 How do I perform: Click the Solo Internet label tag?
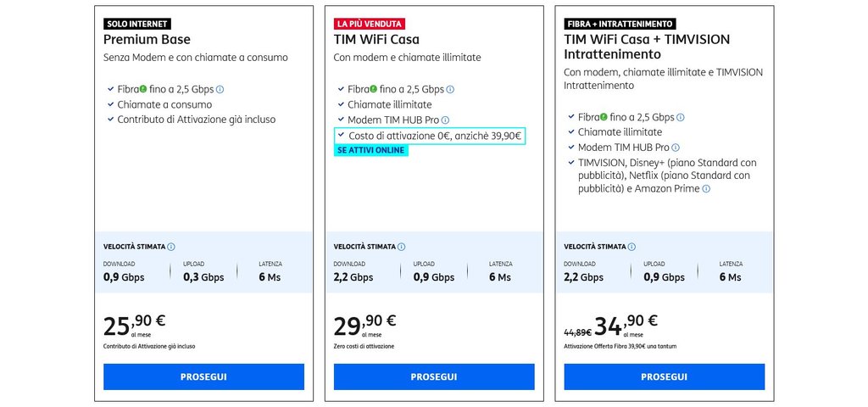coord(137,24)
